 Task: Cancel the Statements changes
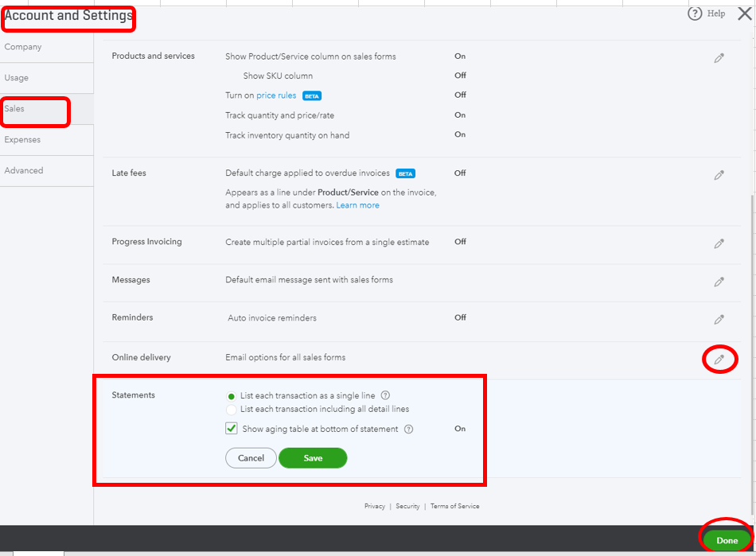tap(251, 458)
